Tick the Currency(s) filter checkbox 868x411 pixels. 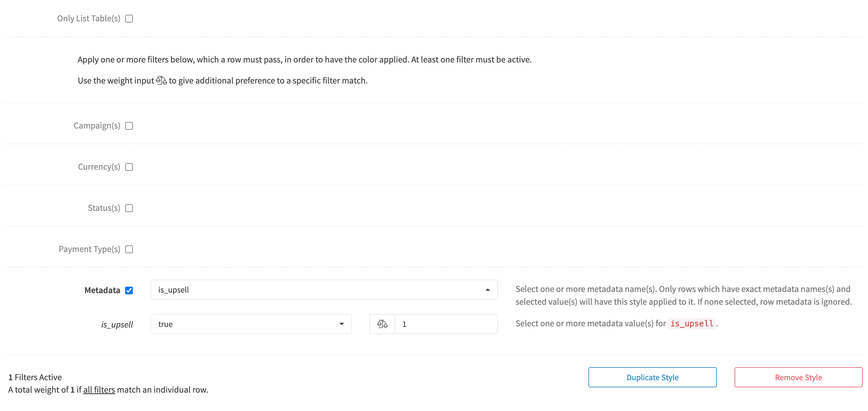[129, 167]
